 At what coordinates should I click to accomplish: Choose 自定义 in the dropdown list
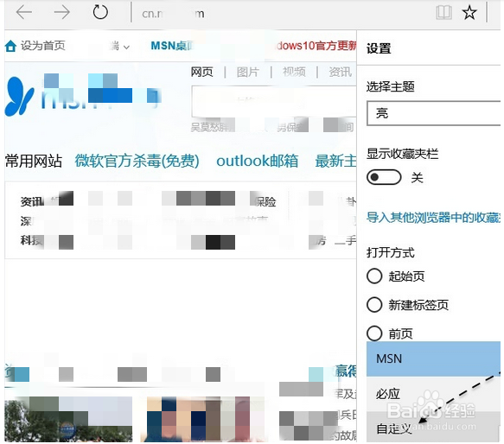coord(433,428)
